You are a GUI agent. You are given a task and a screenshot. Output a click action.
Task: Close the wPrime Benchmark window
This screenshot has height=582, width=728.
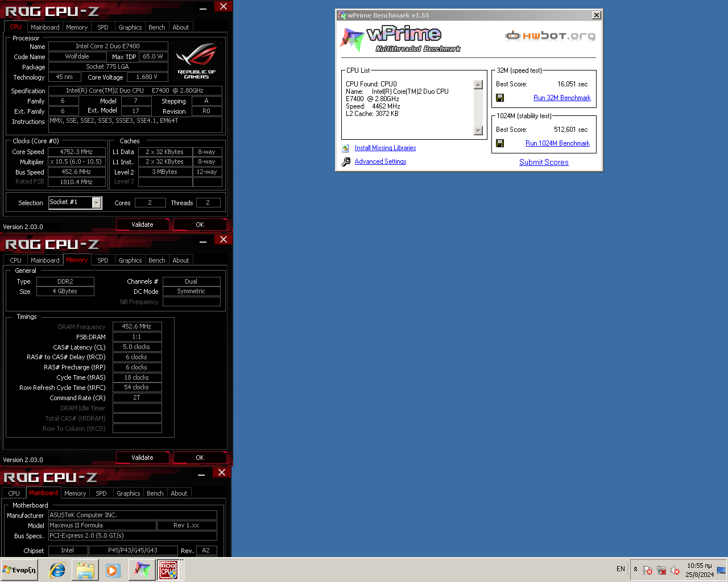click(596, 15)
